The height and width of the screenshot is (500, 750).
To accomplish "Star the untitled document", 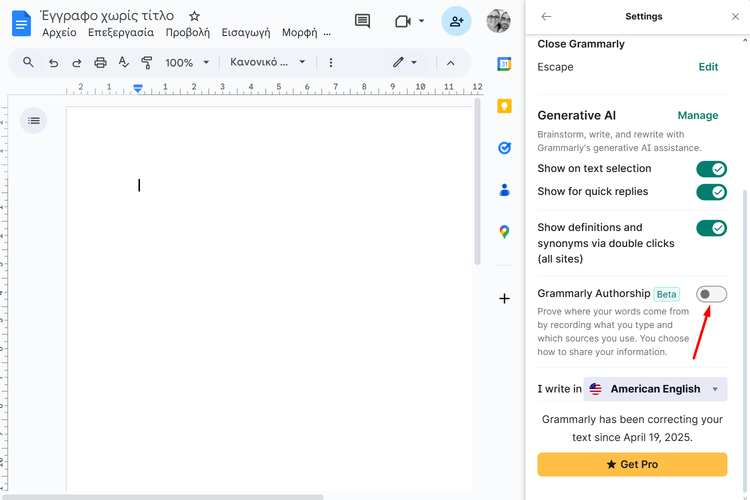I will coord(194,16).
